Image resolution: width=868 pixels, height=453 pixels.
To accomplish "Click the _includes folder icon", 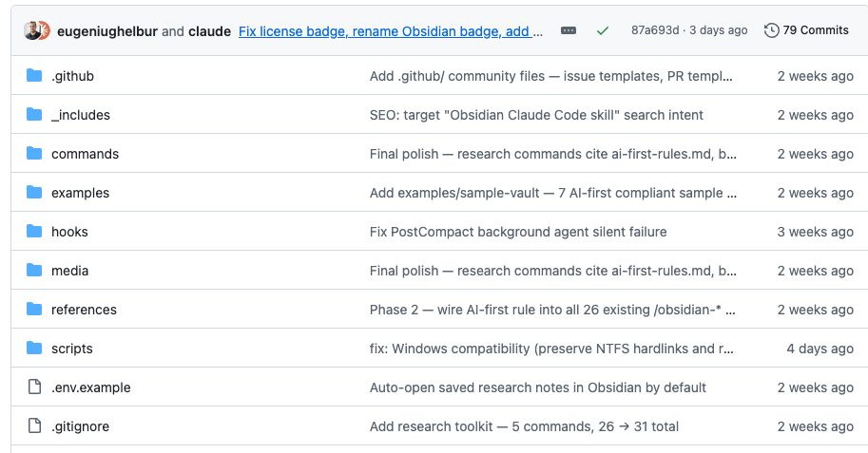I will click(x=34, y=115).
